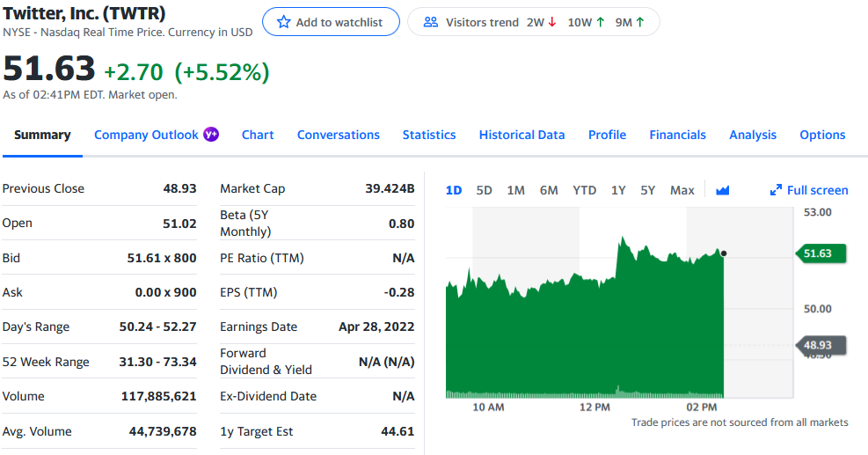
Task: Click the 10W visitors trend label
Action: [x=580, y=22]
